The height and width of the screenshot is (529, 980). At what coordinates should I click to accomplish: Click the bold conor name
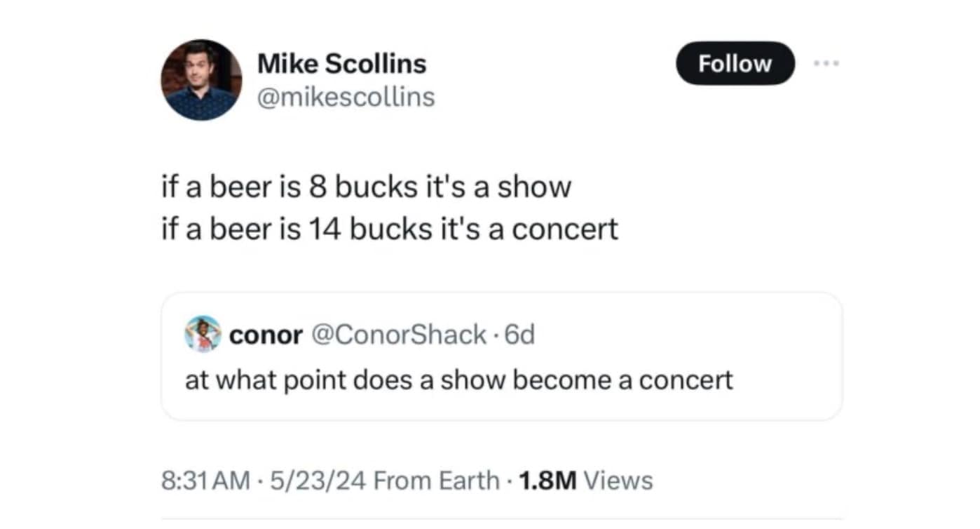[x=266, y=335]
